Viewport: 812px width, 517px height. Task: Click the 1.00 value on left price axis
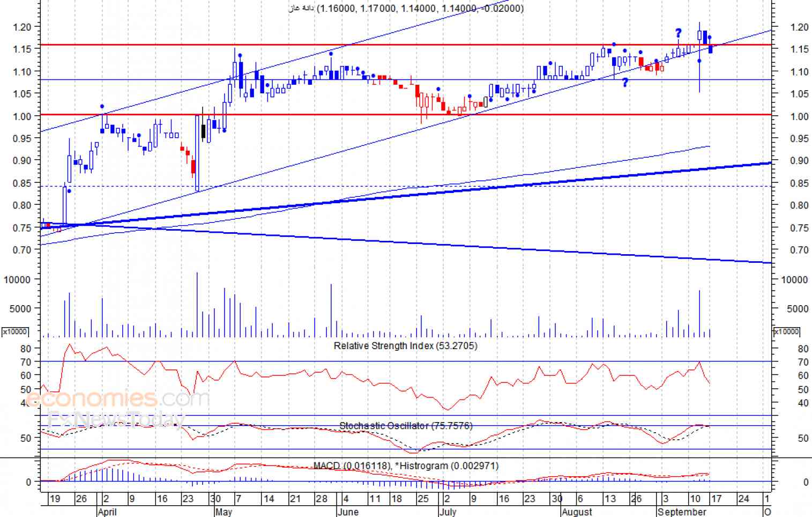pyautogui.click(x=22, y=116)
